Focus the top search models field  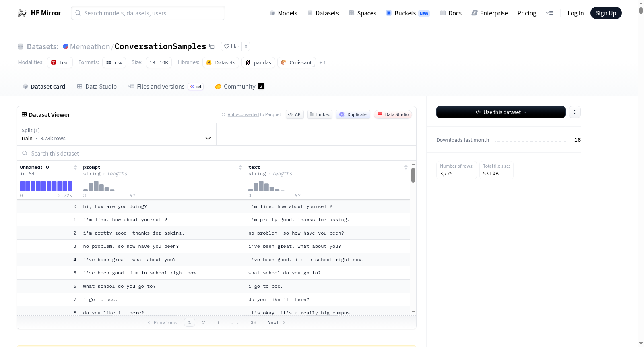[148, 13]
